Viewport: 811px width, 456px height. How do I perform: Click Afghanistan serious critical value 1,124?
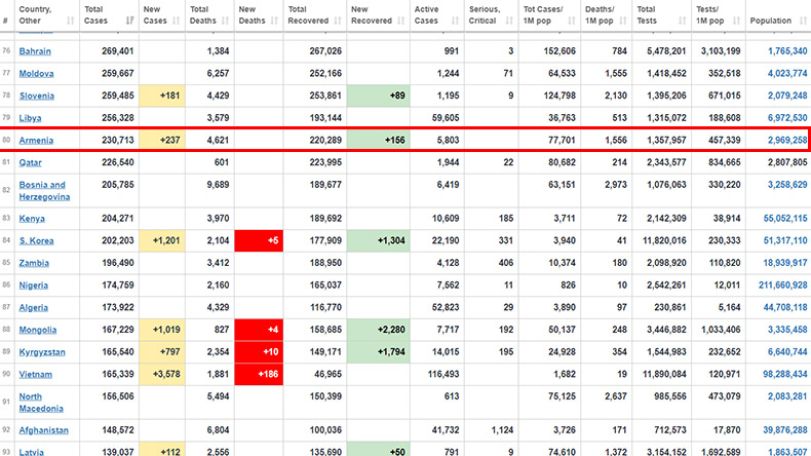pos(501,430)
